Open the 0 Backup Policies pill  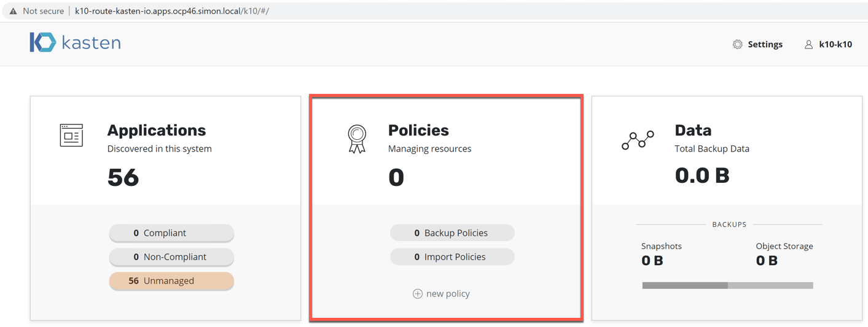click(452, 233)
